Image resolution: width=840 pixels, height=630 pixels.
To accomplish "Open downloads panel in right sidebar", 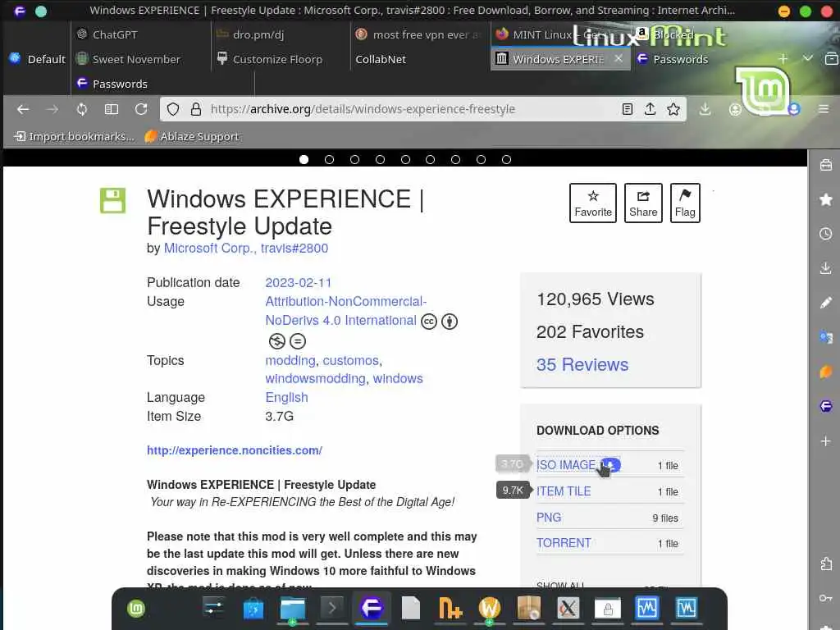I will click(825, 268).
